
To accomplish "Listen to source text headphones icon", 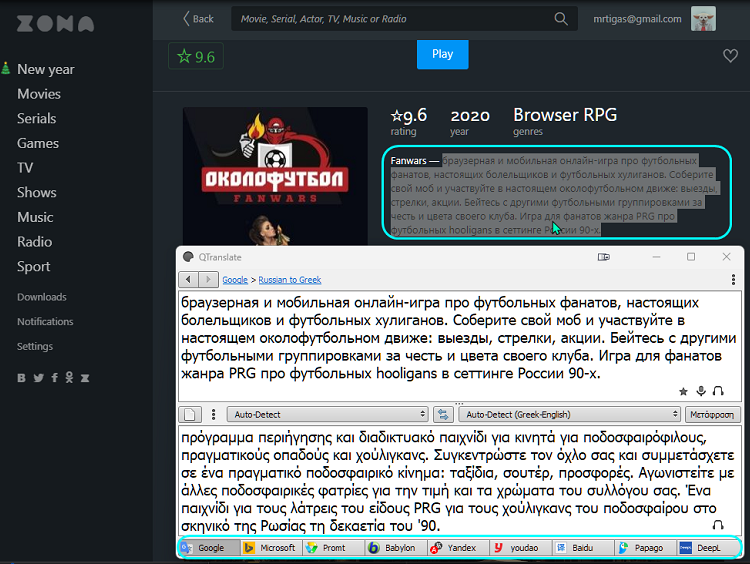I will point(718,391).
